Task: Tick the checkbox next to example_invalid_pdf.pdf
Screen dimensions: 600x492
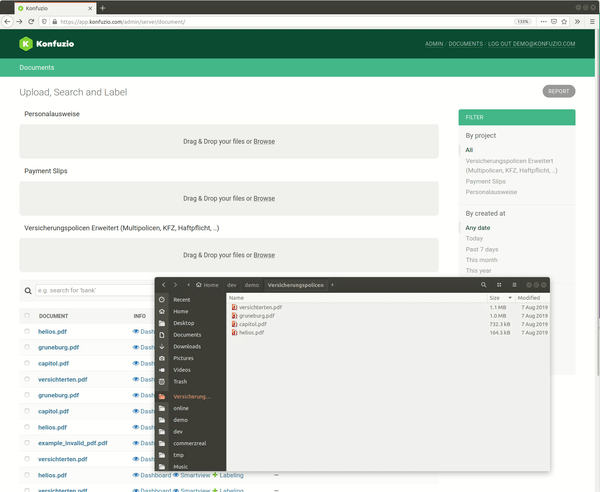Action: [27, 443]
